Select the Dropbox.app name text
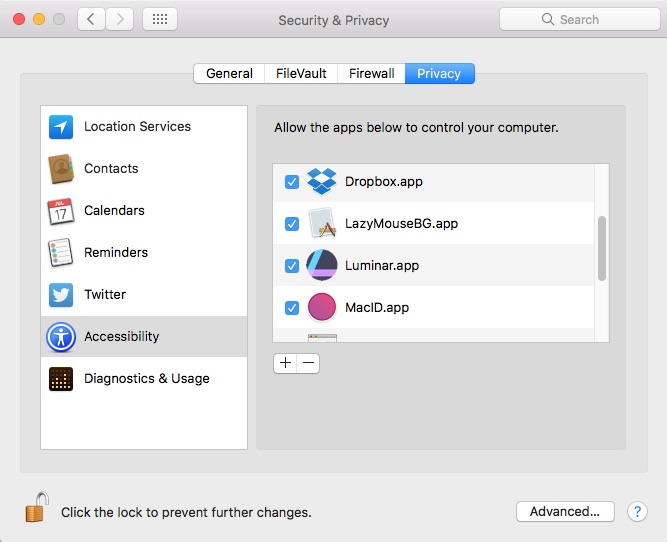Viewport: 667px width, 542px height. coord(384,182)
